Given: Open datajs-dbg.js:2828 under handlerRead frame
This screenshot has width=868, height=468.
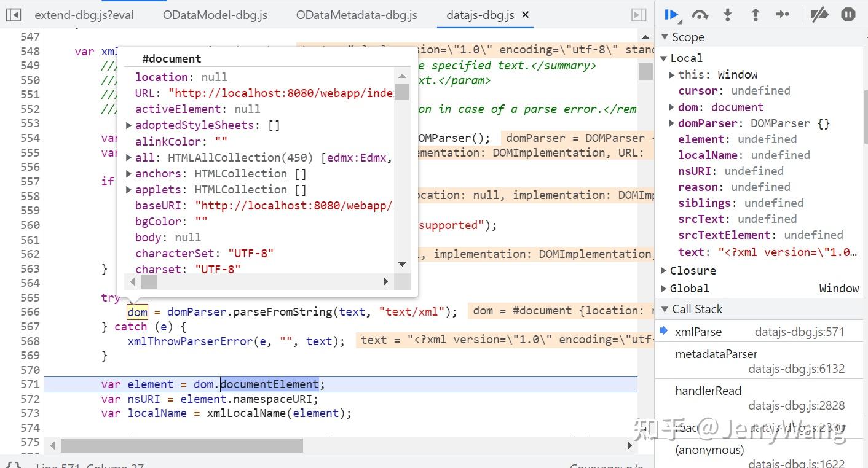Looking at the screenshot, I should [x=796, y=406].
